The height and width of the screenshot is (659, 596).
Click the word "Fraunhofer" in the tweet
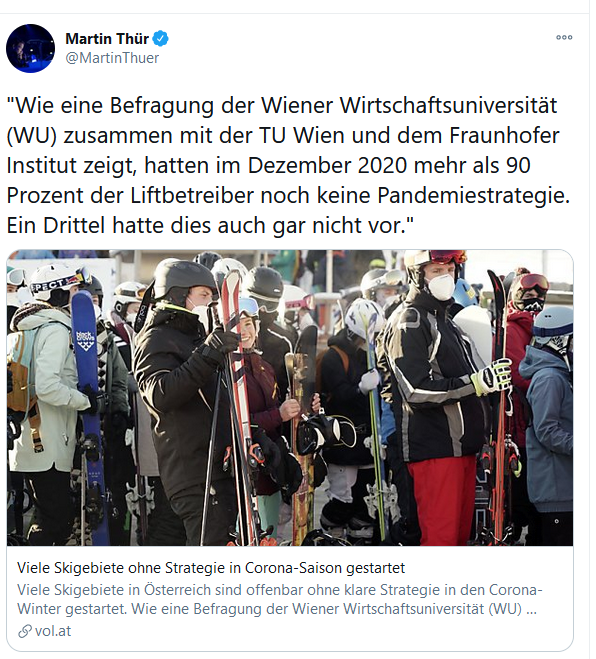504,135
